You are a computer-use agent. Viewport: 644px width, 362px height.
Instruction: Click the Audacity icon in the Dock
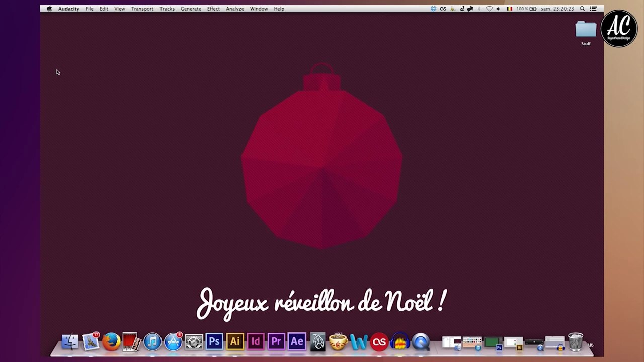(400, 342)
